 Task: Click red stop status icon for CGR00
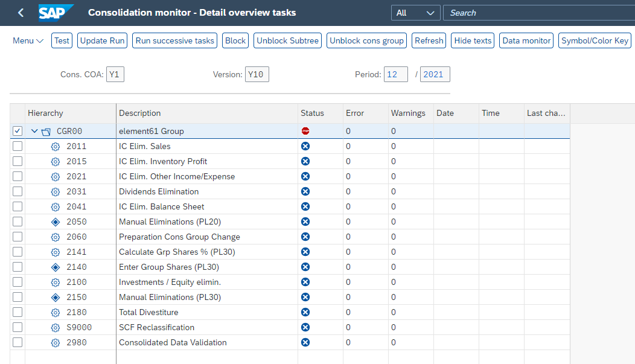305,131
